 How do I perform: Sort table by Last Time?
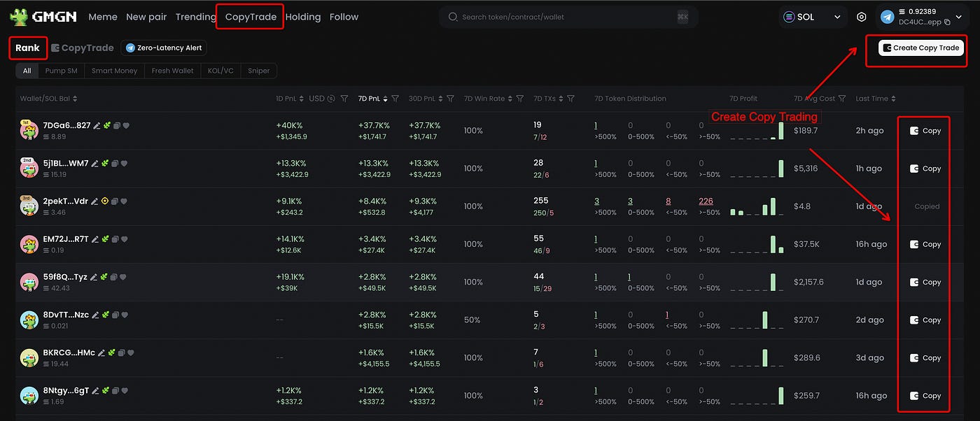894,99
